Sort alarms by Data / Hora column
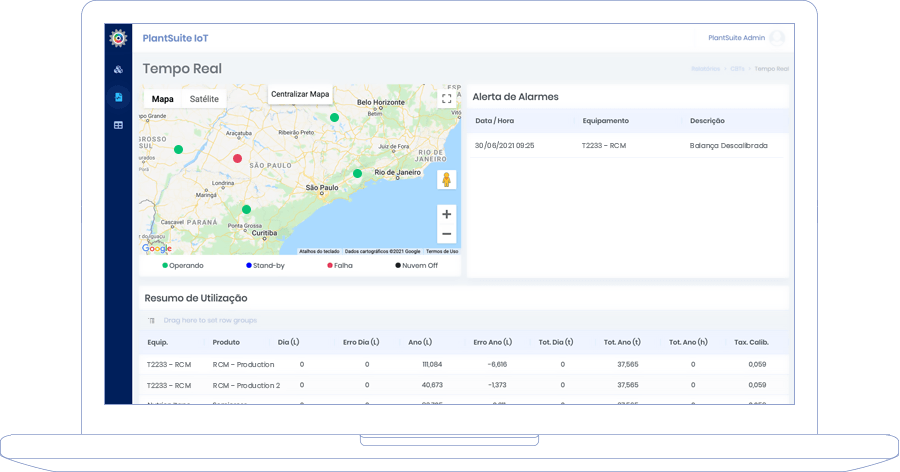This screenshot has width=900, height=472. (495, 121)
